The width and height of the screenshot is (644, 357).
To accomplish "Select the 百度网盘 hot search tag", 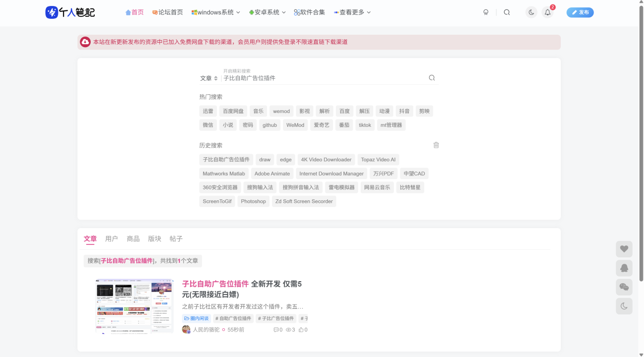I will [x=233, y=111].
